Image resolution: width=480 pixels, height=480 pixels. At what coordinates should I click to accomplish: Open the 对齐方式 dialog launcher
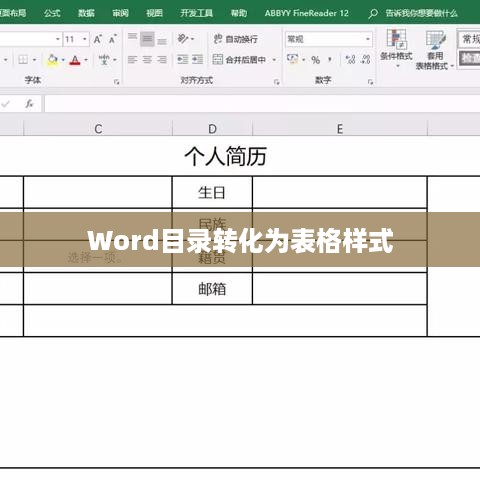276,82
